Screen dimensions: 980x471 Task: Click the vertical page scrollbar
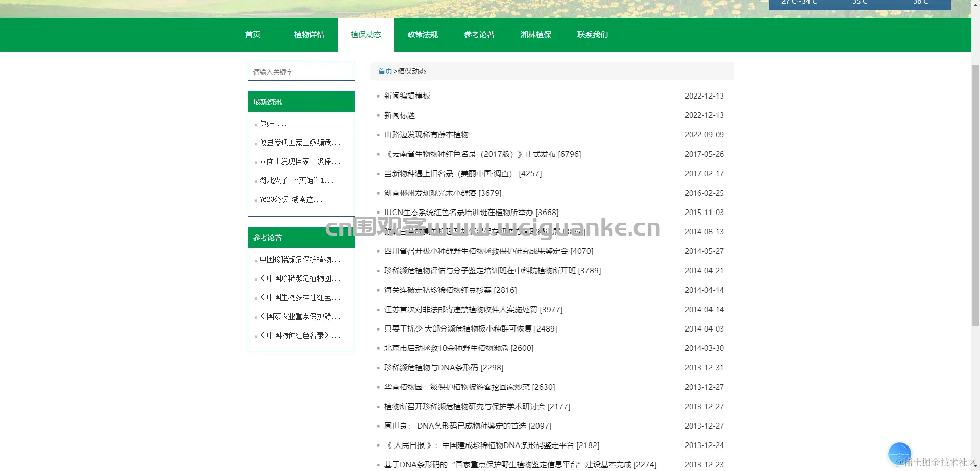tap(975, 194)
